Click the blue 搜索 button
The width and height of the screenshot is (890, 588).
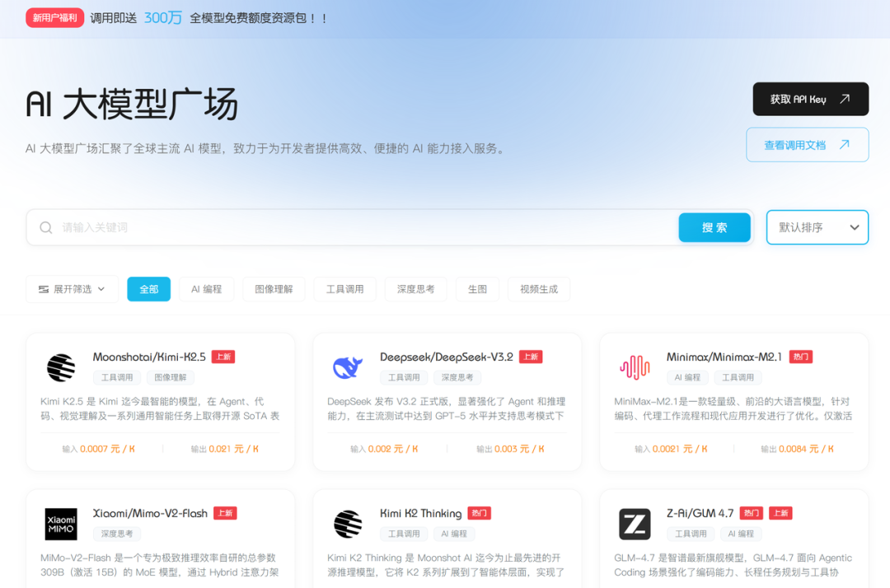714,227
